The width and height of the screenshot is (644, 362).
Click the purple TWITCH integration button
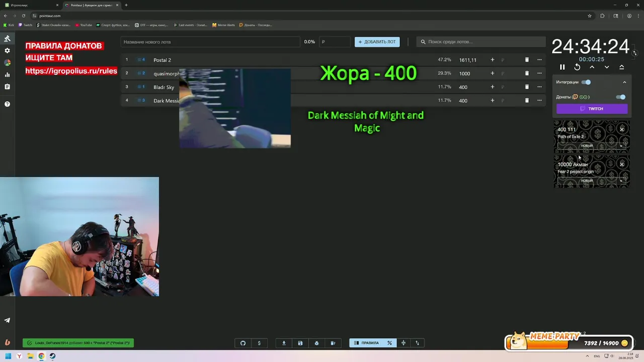click(x=592, y=109)
